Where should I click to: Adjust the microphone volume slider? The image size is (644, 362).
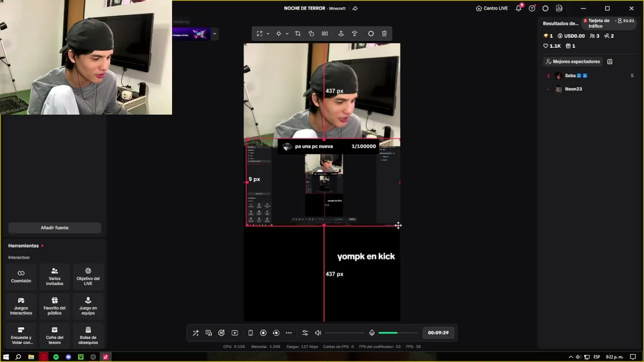(x=398, y=333)
